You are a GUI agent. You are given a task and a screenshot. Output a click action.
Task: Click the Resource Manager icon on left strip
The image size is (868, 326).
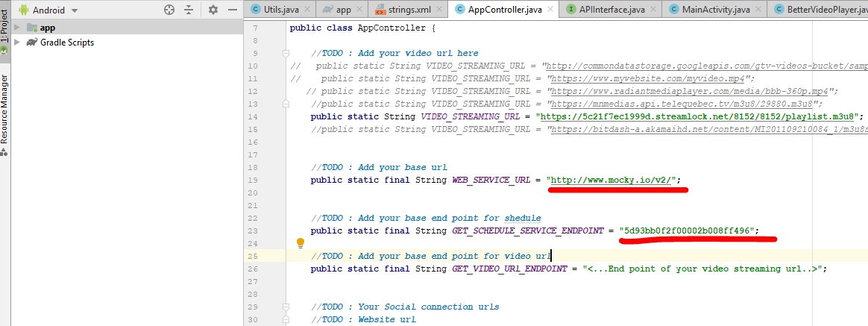(4, 151)
